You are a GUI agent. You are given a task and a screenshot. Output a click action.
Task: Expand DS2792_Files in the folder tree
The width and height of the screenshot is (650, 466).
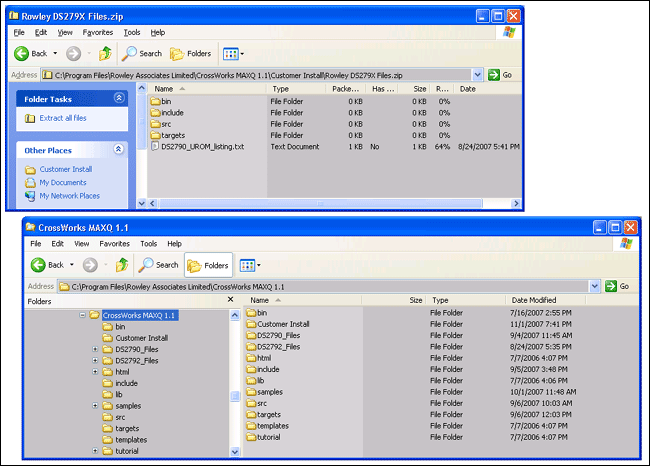click(95, 360)
